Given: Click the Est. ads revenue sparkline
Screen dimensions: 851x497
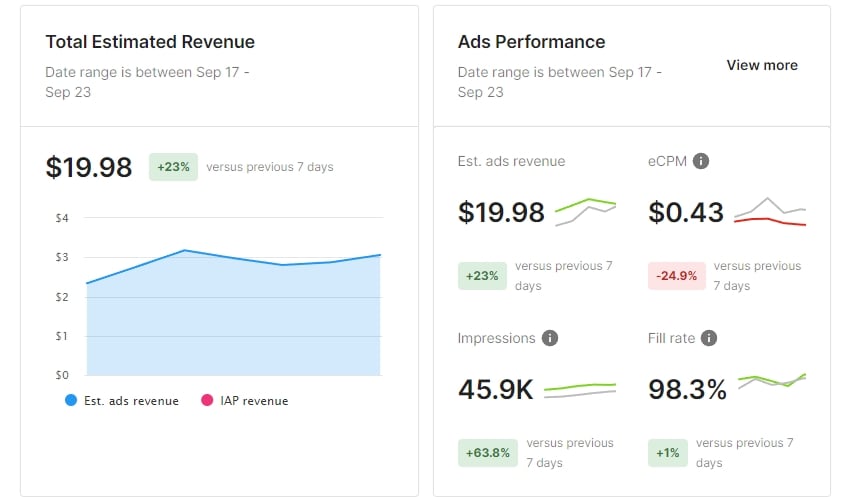Looking at the screenshot, I should [586, 212].
